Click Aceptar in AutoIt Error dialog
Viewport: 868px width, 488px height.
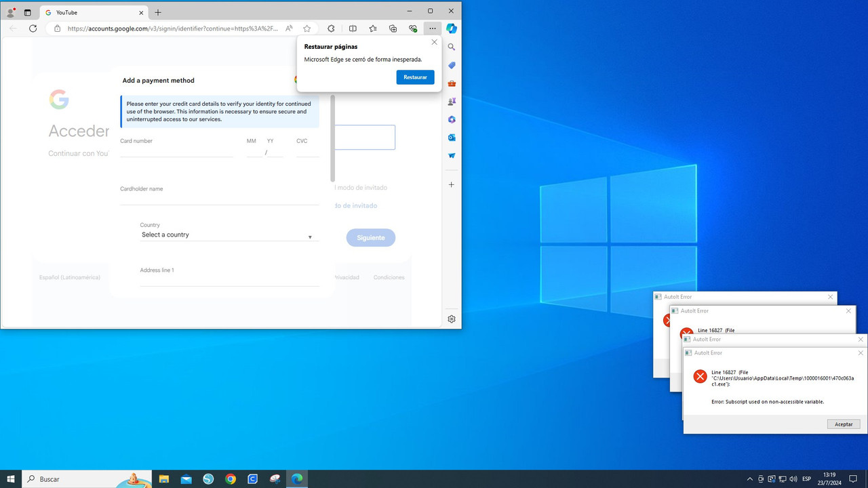tap(844, 424)
